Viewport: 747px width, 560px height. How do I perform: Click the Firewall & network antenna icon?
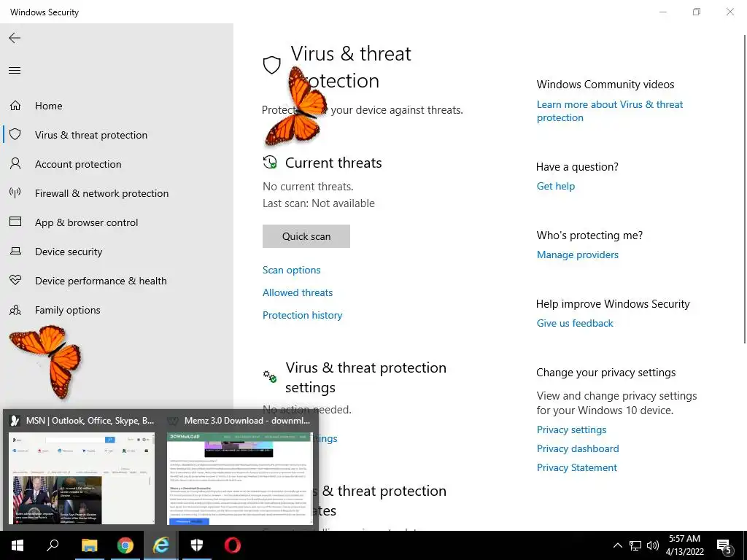[x=15, y=192]
